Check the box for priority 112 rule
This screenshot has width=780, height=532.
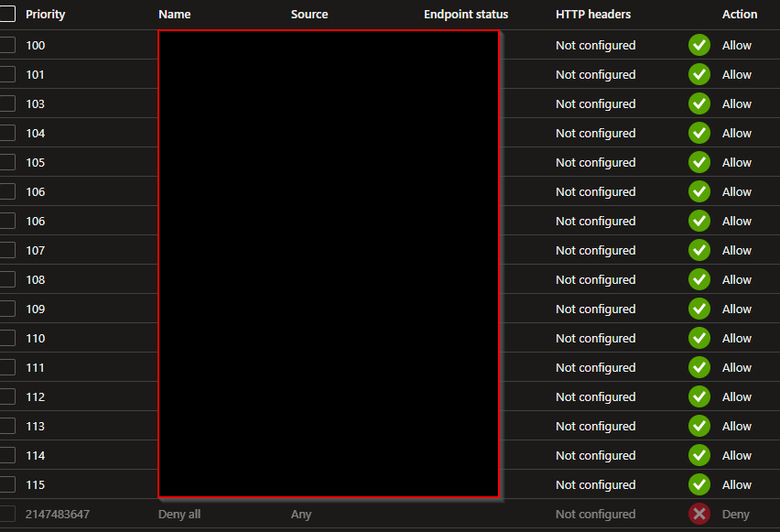(x=7, y=397)
